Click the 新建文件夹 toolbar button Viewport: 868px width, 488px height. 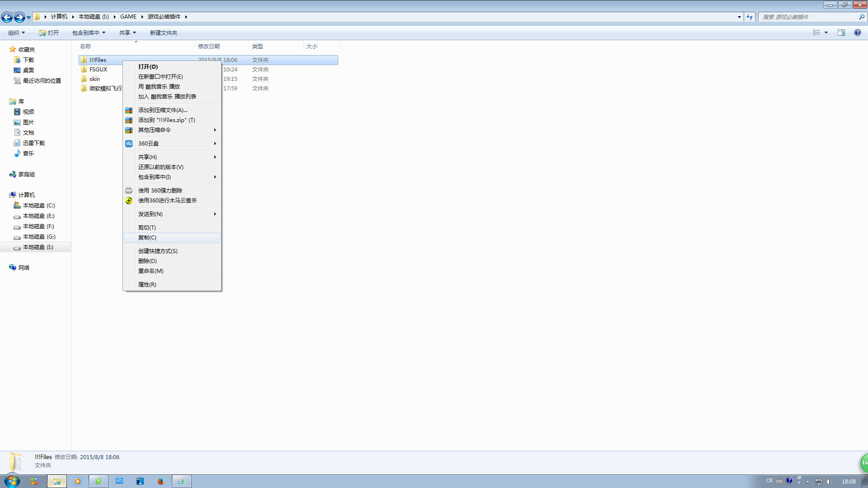(163, 33)
